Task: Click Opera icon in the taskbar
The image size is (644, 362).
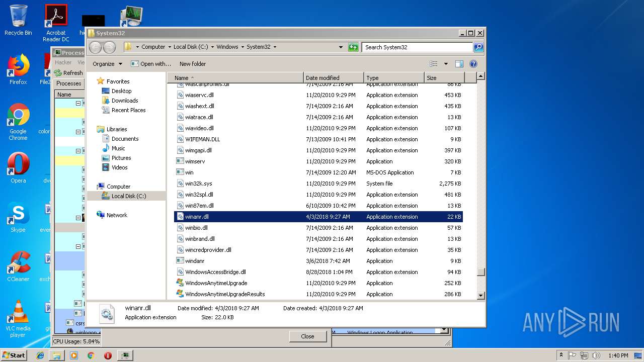Action: (108, 355)
